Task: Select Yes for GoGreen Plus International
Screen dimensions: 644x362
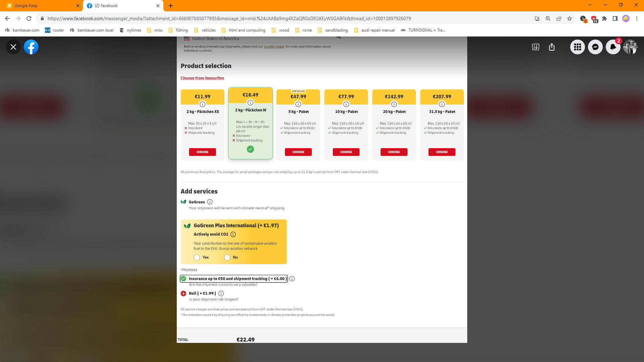Action: click(x=197, y=257)
